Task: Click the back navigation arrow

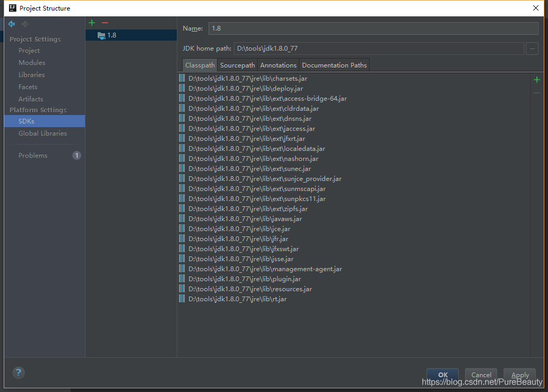Action: tap(12, 24)
